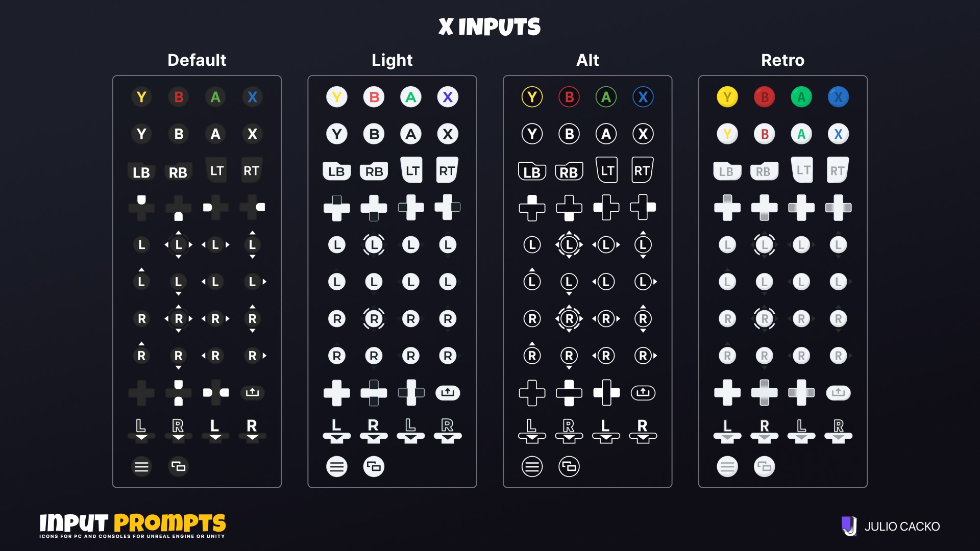Viewport: 980px width, 551px height.
Task: Click the Light column heading
Action: pos(392,60)
